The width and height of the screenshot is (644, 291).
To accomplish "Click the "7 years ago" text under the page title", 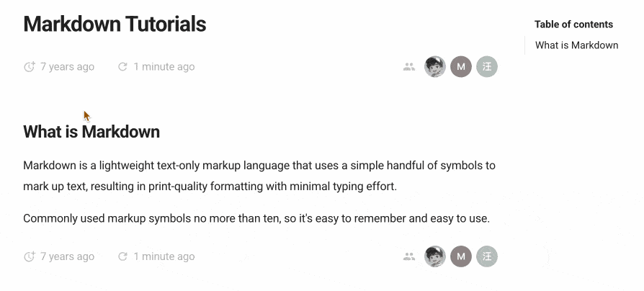I will [67, 67].
